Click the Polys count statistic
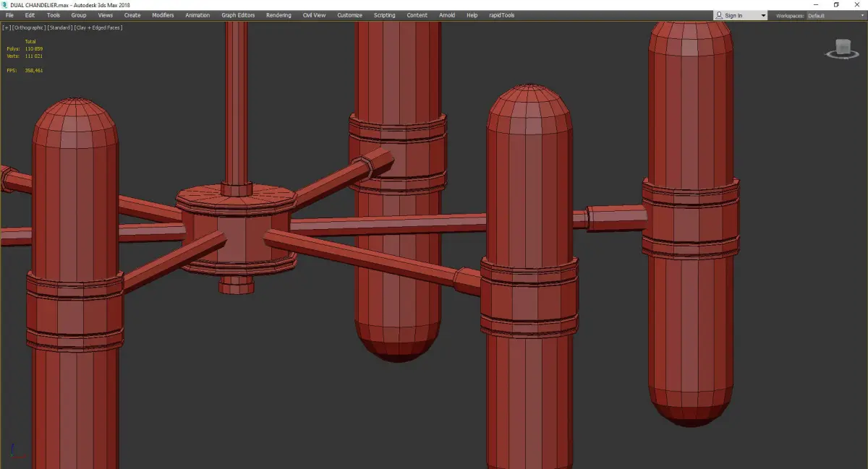868x469 pixels. pyautogui.click(x=25, y=48)
